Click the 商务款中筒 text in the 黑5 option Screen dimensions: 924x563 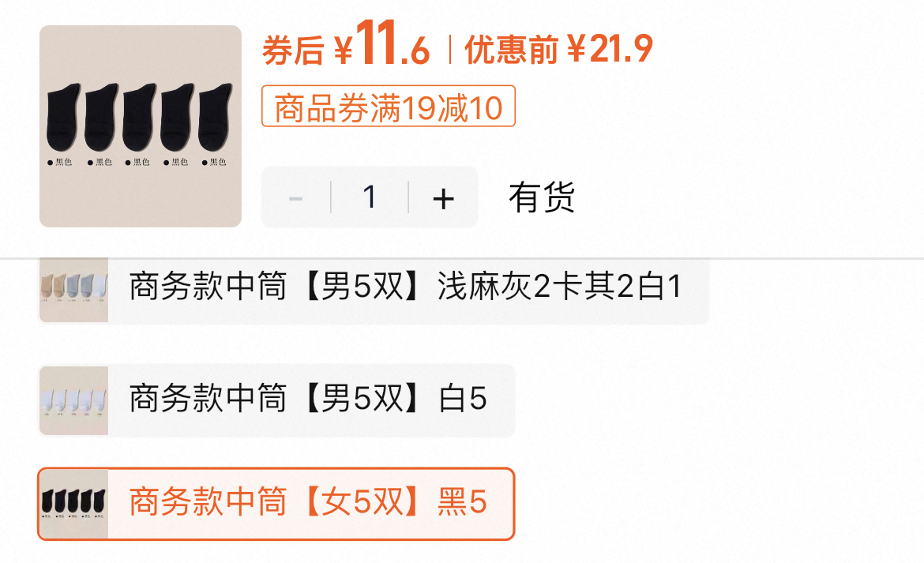[208, 501]
